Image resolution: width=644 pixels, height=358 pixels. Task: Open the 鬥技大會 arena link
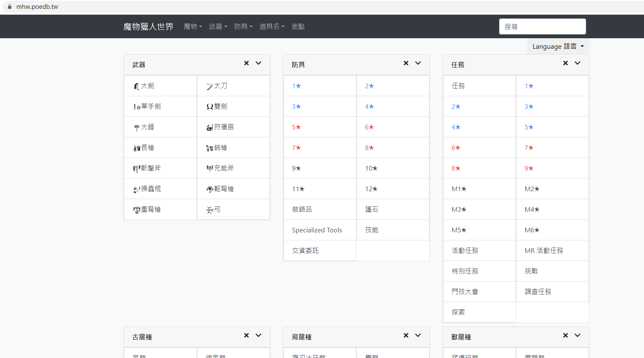tap(465, 292)
